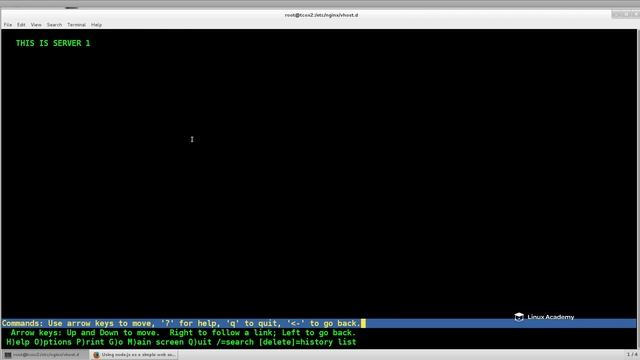
Task: Open the View menu
Action: (x=36, y=25)
